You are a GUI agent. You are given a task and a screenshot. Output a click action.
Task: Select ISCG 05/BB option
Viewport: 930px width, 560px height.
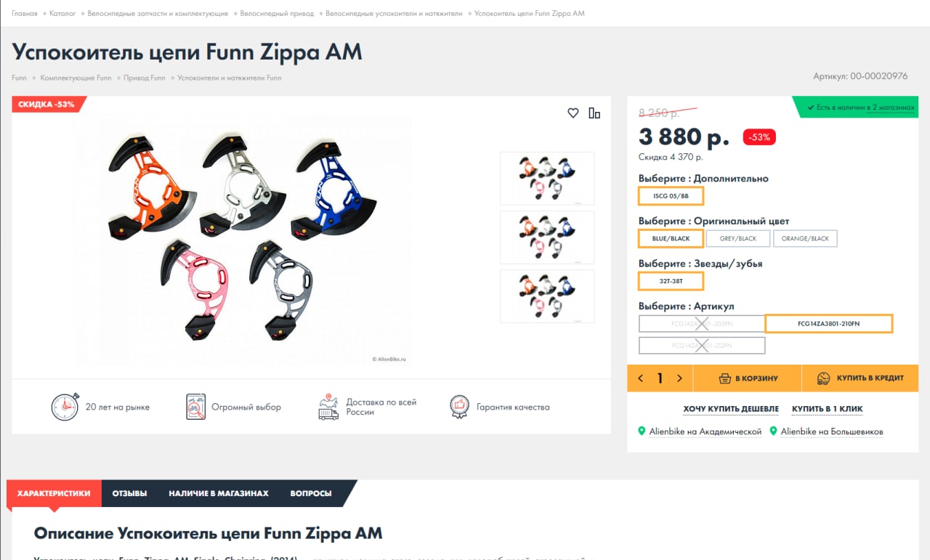pyautogui.click(x=671, y=196)
